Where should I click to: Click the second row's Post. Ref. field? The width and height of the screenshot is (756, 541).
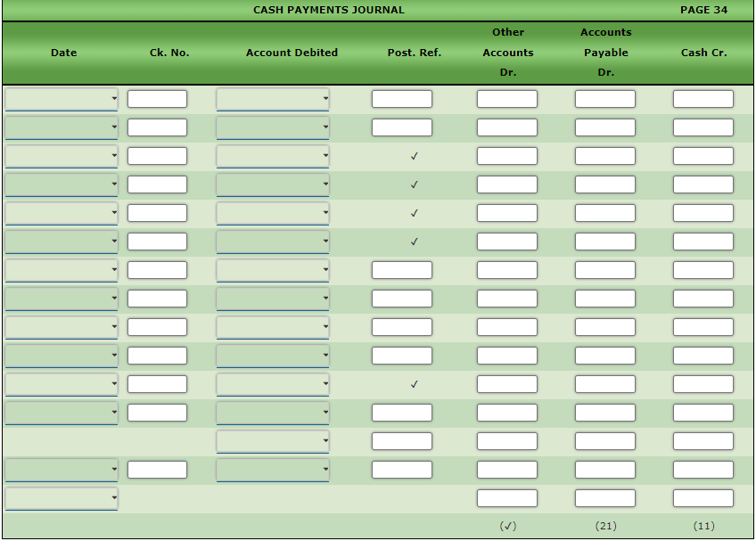click(x=401, y=127)
